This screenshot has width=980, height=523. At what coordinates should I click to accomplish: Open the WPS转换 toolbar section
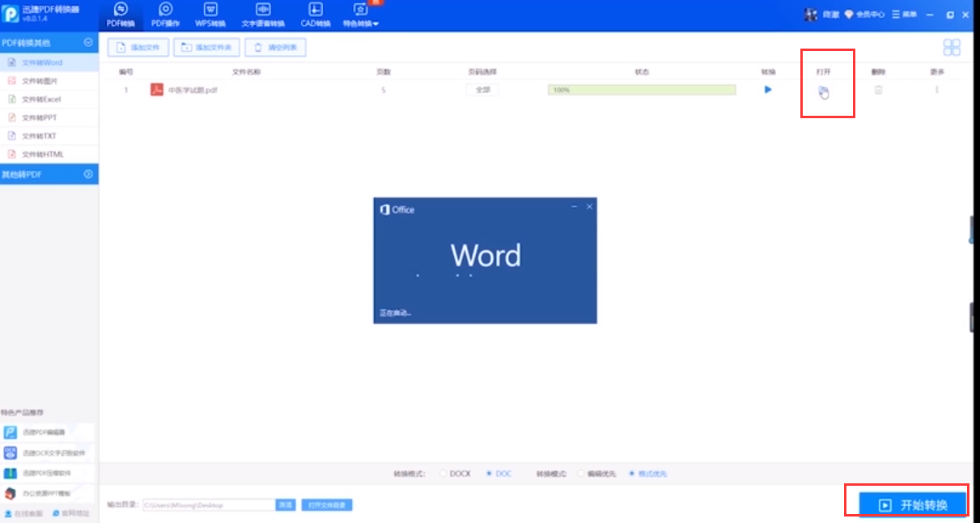tap(210, 15)
